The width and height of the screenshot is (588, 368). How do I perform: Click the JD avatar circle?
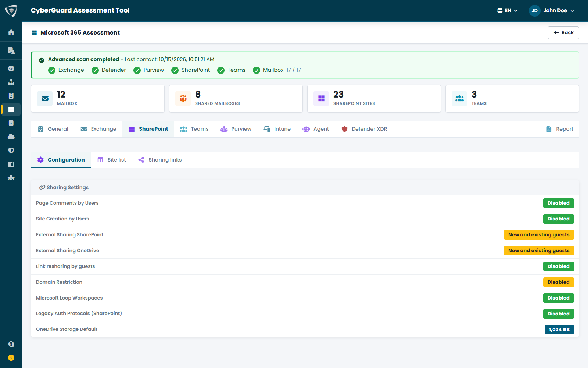(534, 11)
